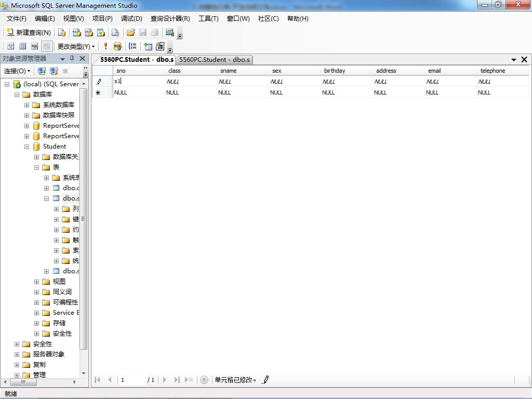Image resolution: width=532 pixels, height=399 pixels.
Task: Click the add Group By icon
Action: (x=132, y=46)
